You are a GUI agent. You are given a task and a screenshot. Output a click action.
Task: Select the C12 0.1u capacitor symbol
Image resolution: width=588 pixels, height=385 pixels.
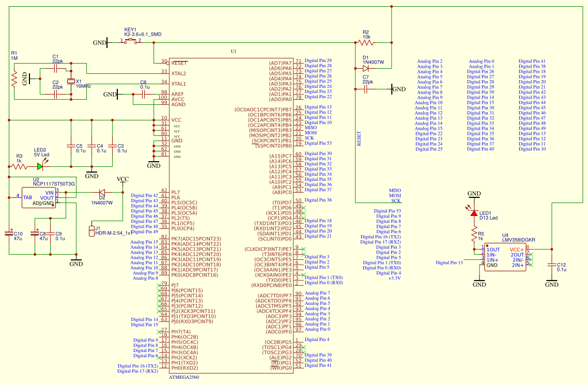552,265
